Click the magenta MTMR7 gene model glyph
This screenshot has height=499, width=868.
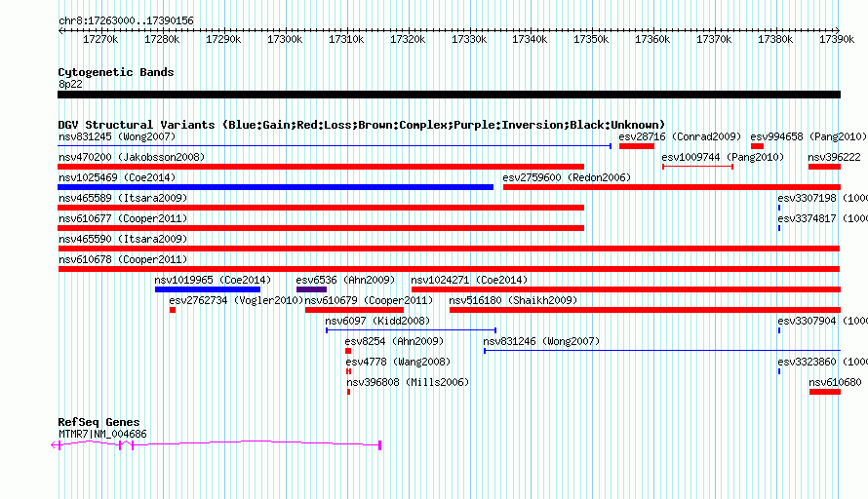(x=216, y=444)
